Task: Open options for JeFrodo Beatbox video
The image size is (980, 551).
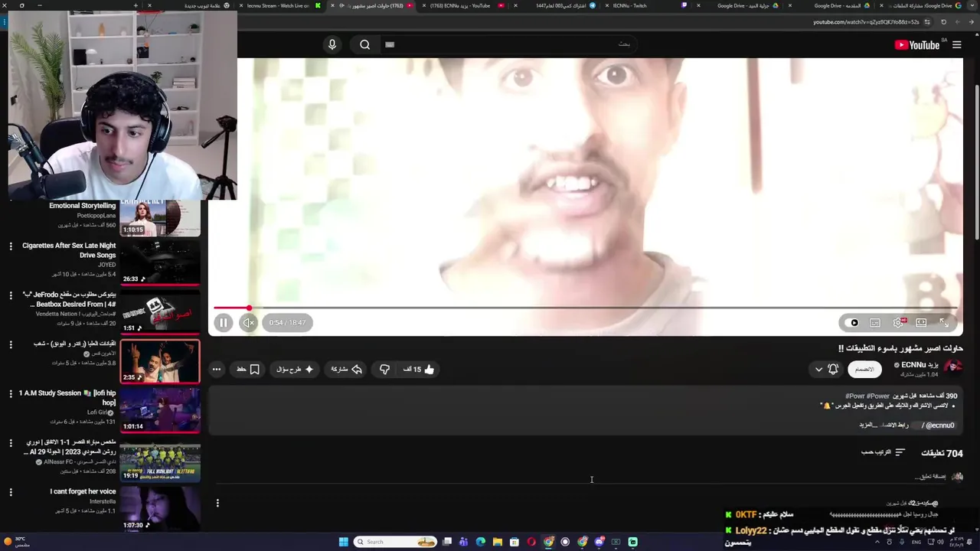Action: (x=11, y=295)
